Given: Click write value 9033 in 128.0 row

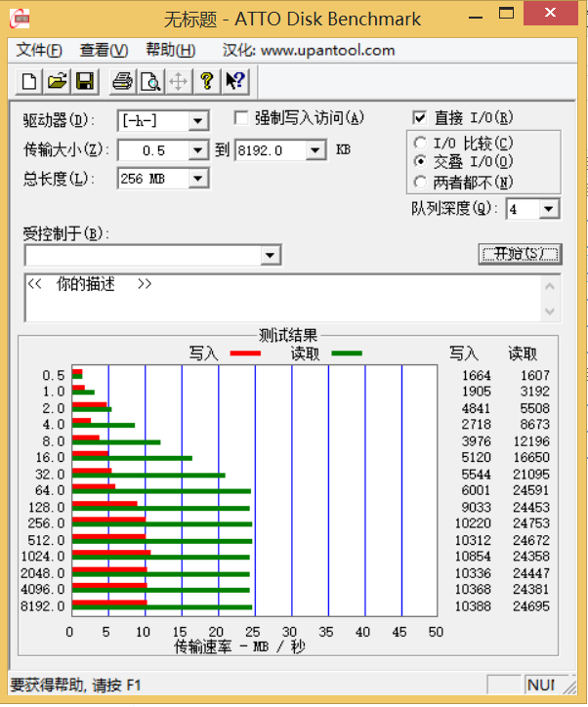Looking at the screenshot, I should (477, 507).
